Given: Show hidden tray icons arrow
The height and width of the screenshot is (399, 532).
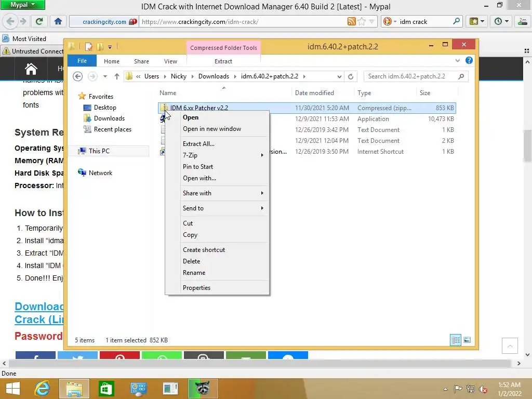Looking at the screenshot, I should [445, 389].
